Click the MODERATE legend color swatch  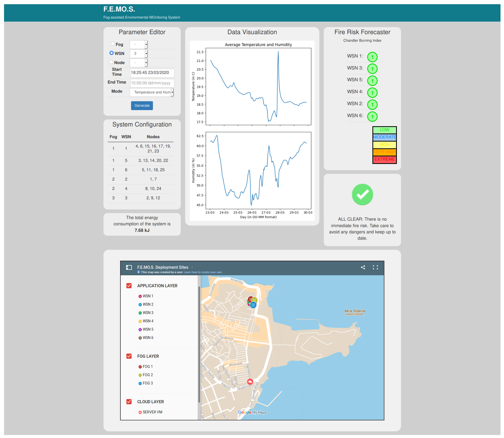point(384,137)
